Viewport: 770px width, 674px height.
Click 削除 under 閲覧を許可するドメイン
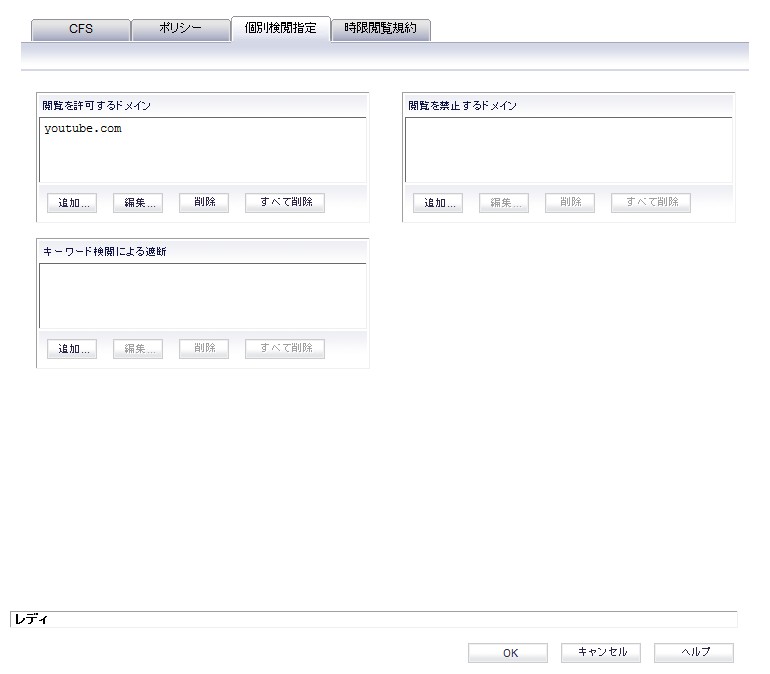pyautogui.click(x=204, y=203)
